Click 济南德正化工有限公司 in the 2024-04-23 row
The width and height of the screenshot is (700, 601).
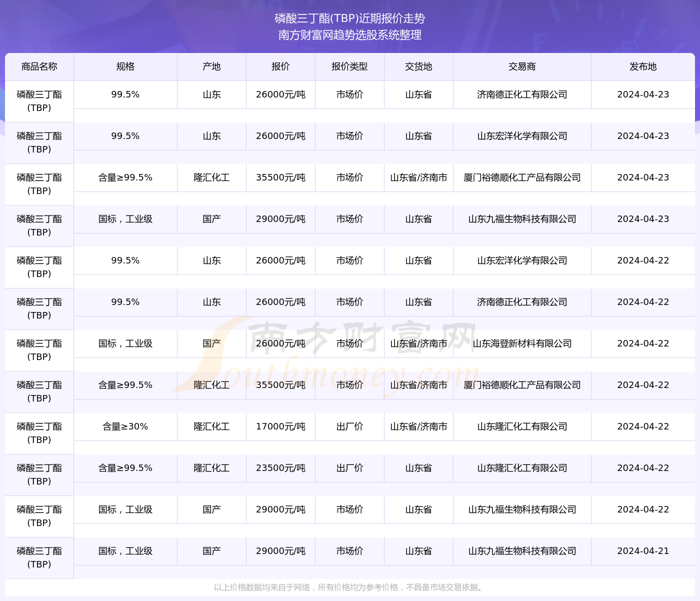(x=522, y=94)
